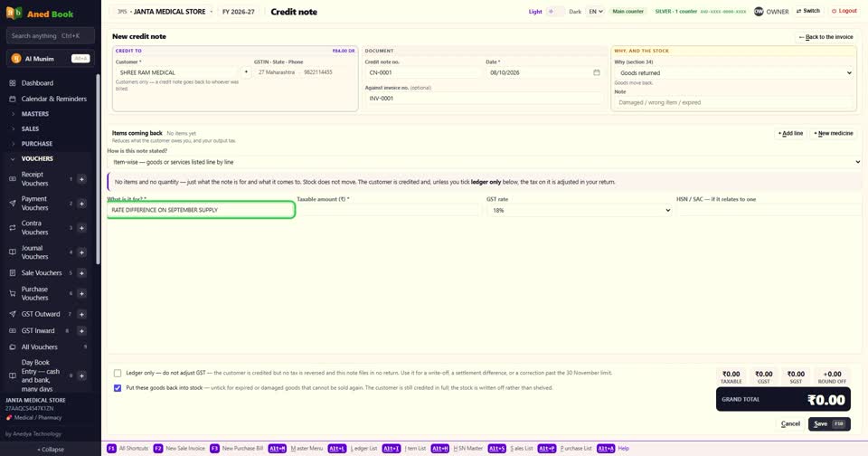Add new Contra Voucher with plus
Screen dimensions: 868x456
[x=81, y=228]
